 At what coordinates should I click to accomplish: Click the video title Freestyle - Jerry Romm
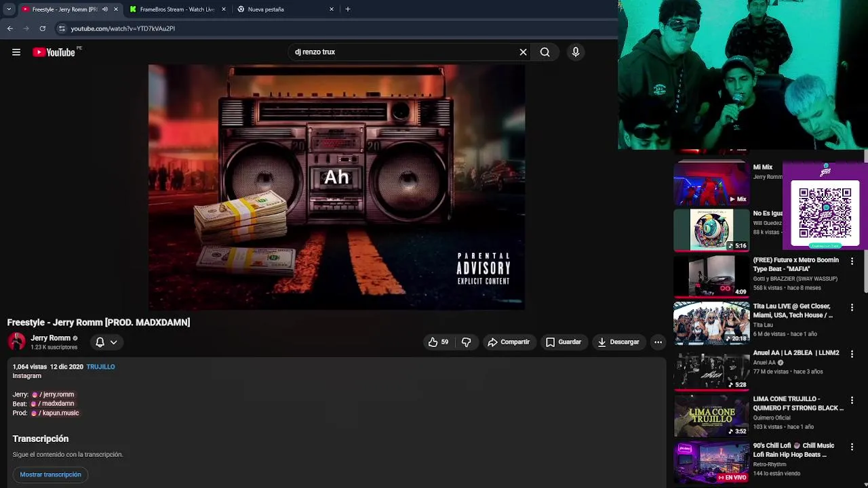point(99,323)
